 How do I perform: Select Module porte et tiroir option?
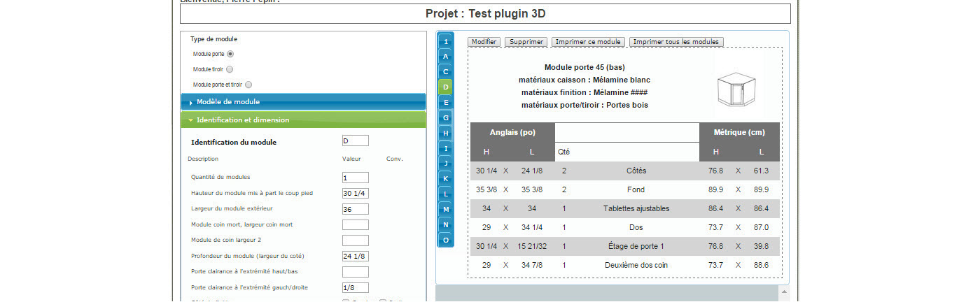[x=248, y=85]
